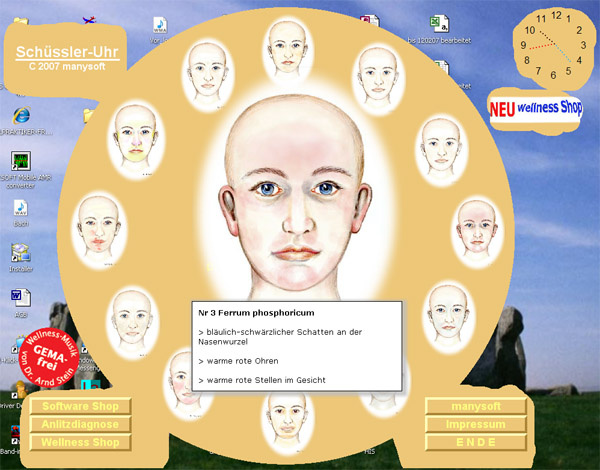Click the Nr 3 Ferrum phosphoricum heading
Screen dimensions: 600x470
[x=256, y=313]
